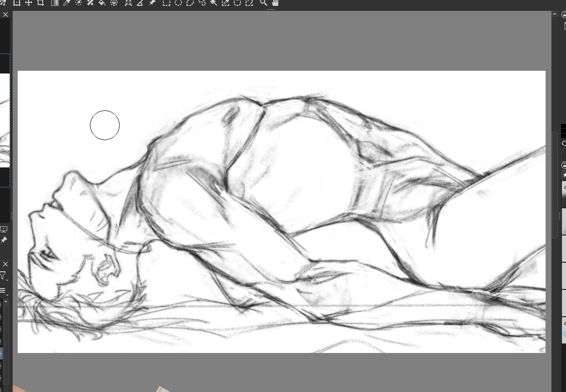Select the Enclose and Fill tool
566x392 pixels.
pyautogui.click(x=114, y=3)
